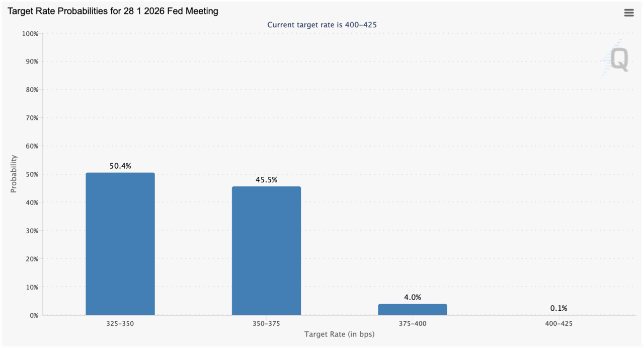Click the 325-350 x-axis category label
Screen dimensions: 644x348
120,323
